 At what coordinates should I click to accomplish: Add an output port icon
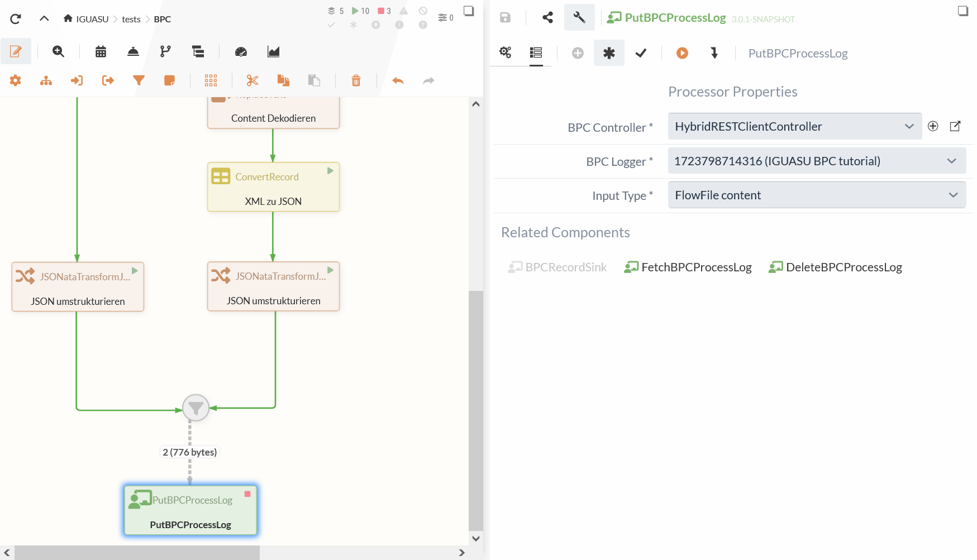[108, 80]
